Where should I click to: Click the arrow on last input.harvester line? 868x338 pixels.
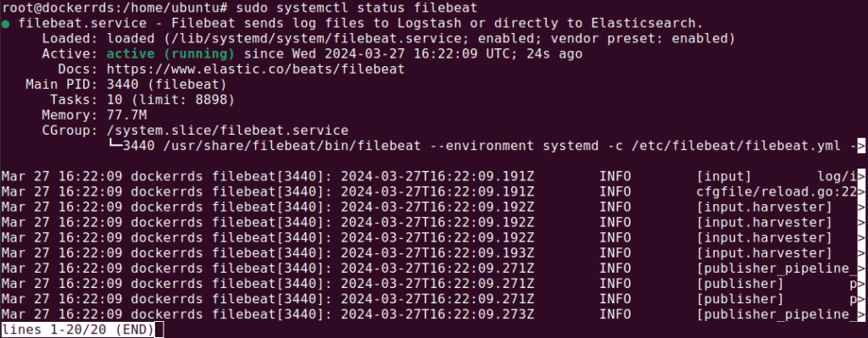(x=861, y=253)
